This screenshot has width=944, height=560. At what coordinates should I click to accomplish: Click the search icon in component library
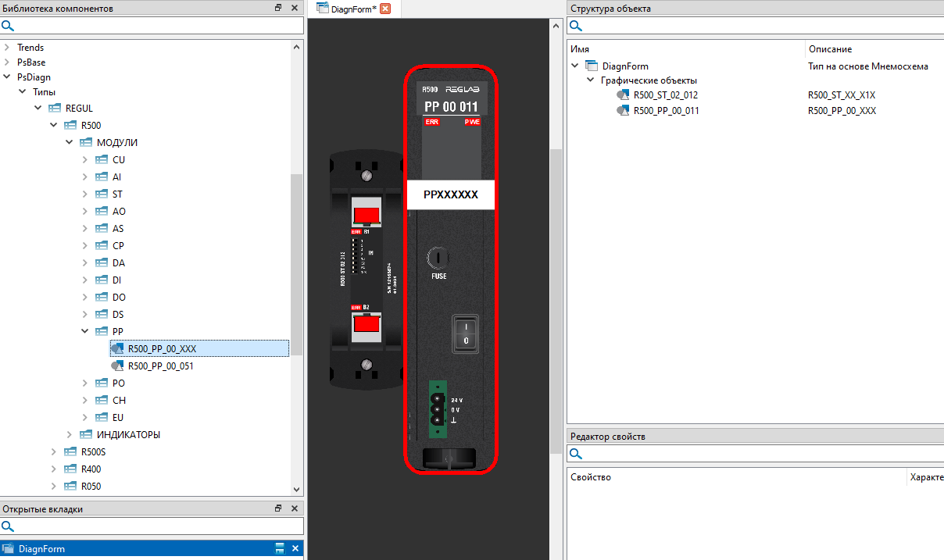[8, 26]
